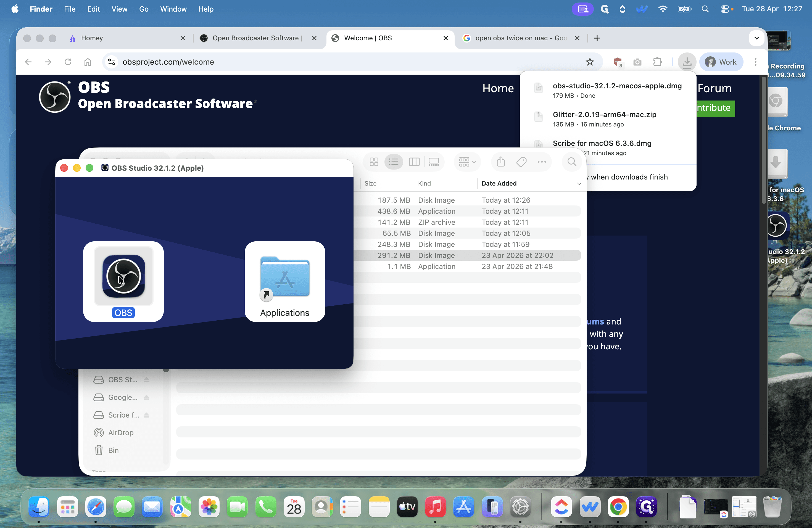The image size is (812, 528).
Task: Switch Finder to gallery view
Action: pyautogui.click(x=434, y=162)
